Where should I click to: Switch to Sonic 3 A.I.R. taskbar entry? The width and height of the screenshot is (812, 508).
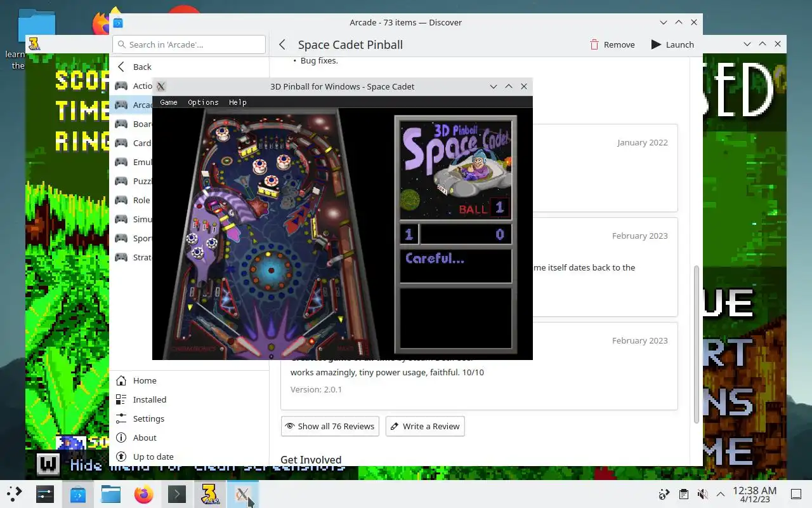point(210,494)
